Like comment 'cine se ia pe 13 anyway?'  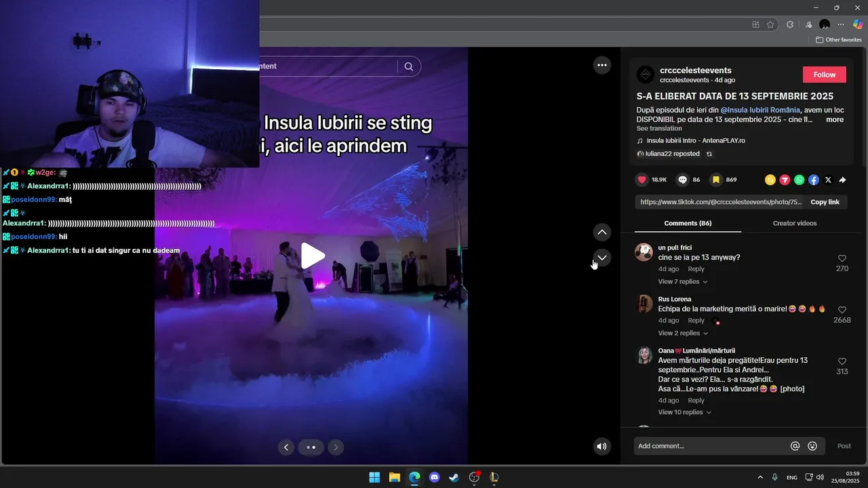click(842, 258)
